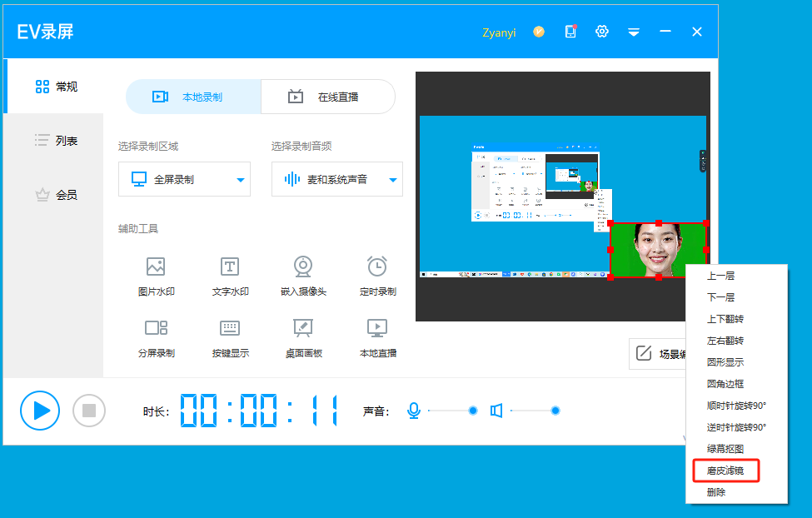Screen dimensions: 812x518
Task: Open the settings gear in title bar
Action: pyautogui.click(x=602, y=32)
